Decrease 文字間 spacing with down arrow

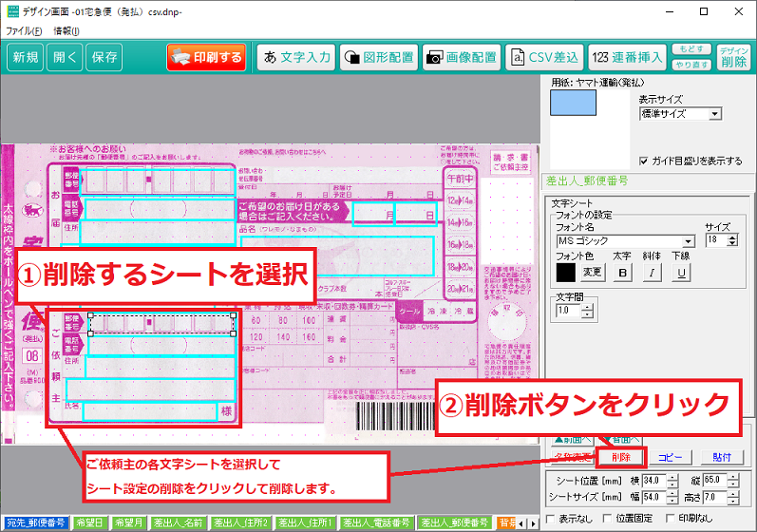click(587, 314)
